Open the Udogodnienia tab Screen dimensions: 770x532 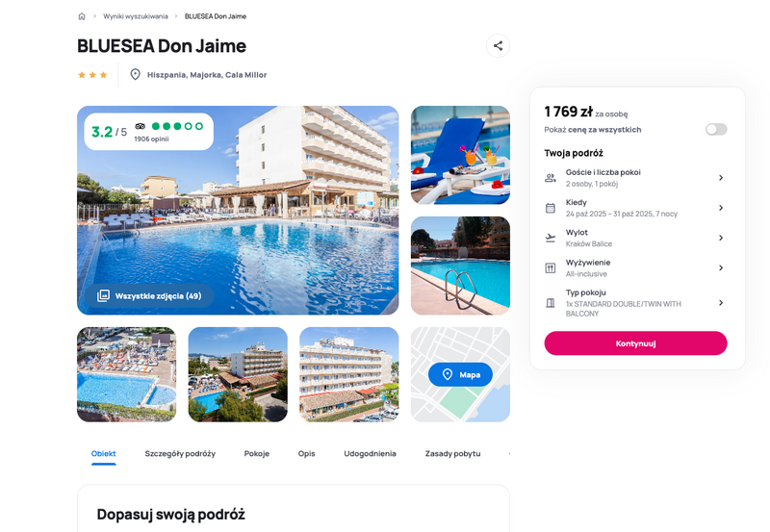(370, 453)
